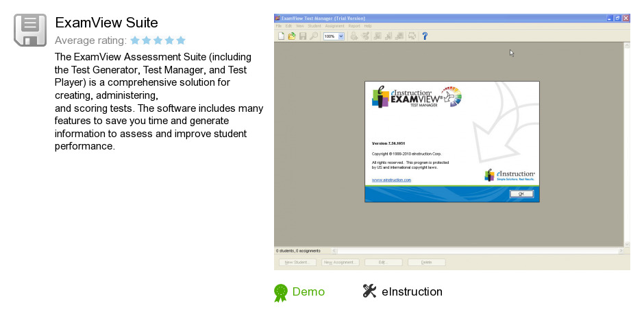Click the magnifying glass Find icon
644x323 pixels.
[314, 36]
